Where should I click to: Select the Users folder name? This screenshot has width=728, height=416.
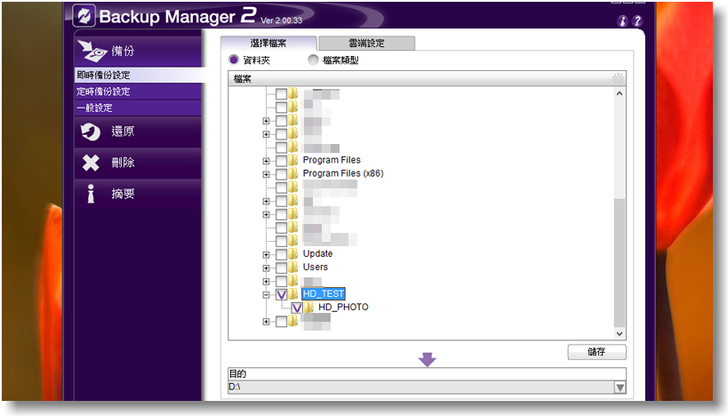[315, 267]
